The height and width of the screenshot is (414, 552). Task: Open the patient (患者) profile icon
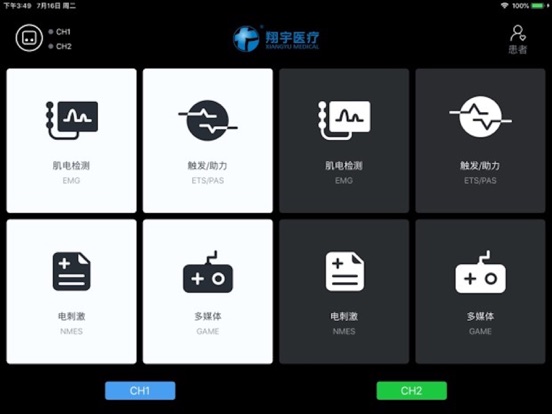518,39
